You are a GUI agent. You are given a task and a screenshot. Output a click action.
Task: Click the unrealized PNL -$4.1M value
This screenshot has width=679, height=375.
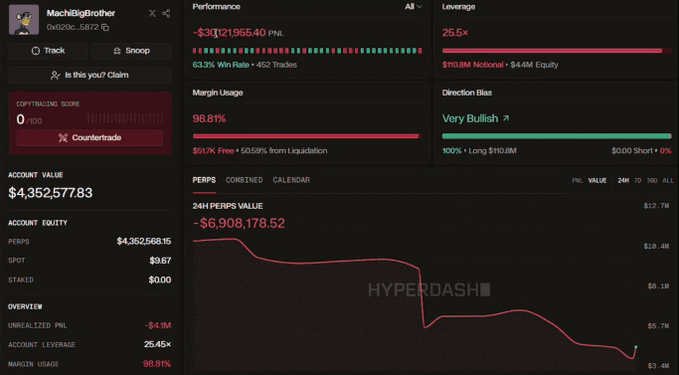click(158, 325)
